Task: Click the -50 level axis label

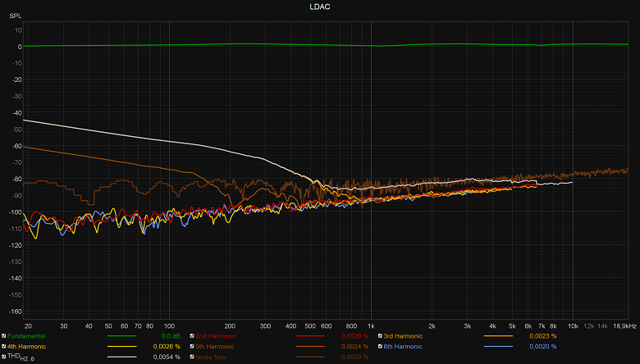Action: click(x=16, y=130)
